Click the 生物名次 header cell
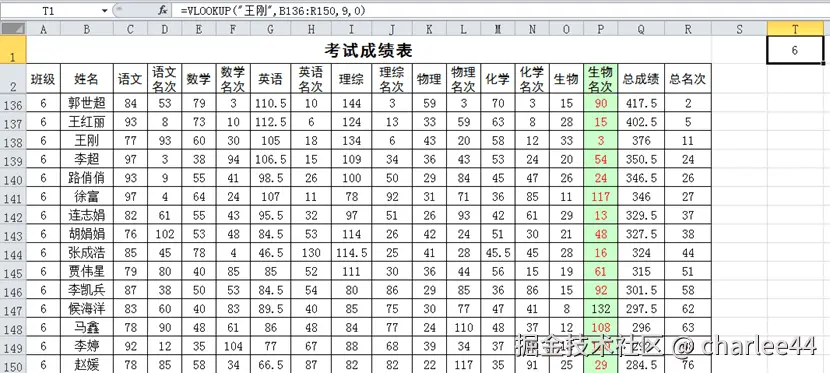Screen dimensions: 830x373 (601, 79)
